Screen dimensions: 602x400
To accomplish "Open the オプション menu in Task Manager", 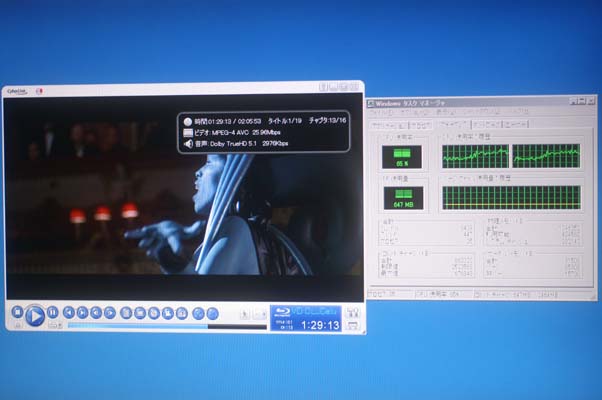I will pyautogui.click(x=415, y=113).
